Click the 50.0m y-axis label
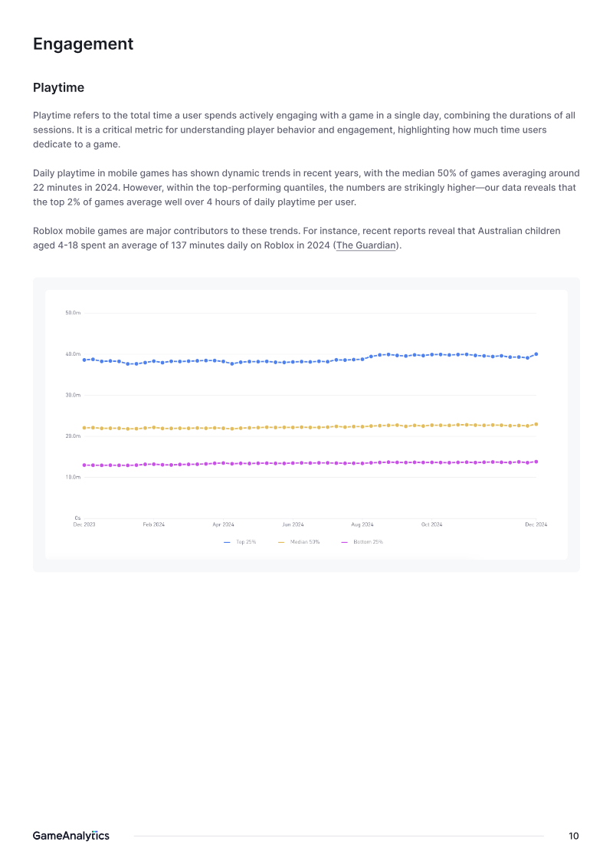This screenshot has height=868, width=613. [73, 313]
